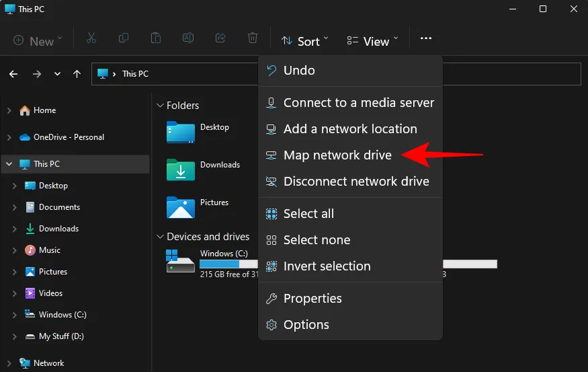Open the three-dot See more menu

(x=426, y=39)
